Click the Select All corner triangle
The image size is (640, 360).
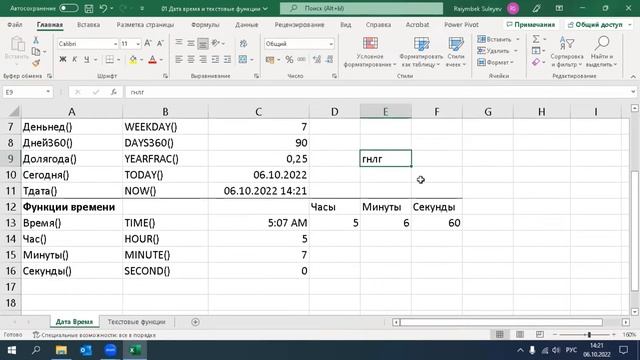pyautogui.click(x=13, y=111)
